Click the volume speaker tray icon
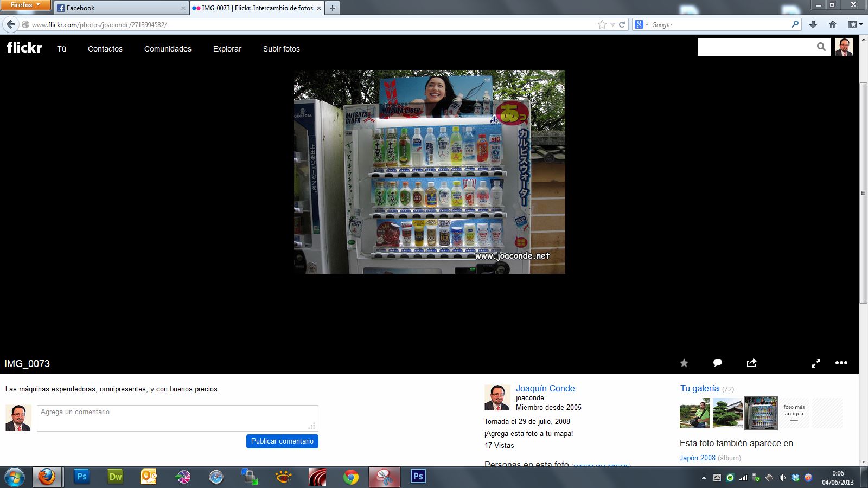 pyautogui.click(x=782, y=478)
